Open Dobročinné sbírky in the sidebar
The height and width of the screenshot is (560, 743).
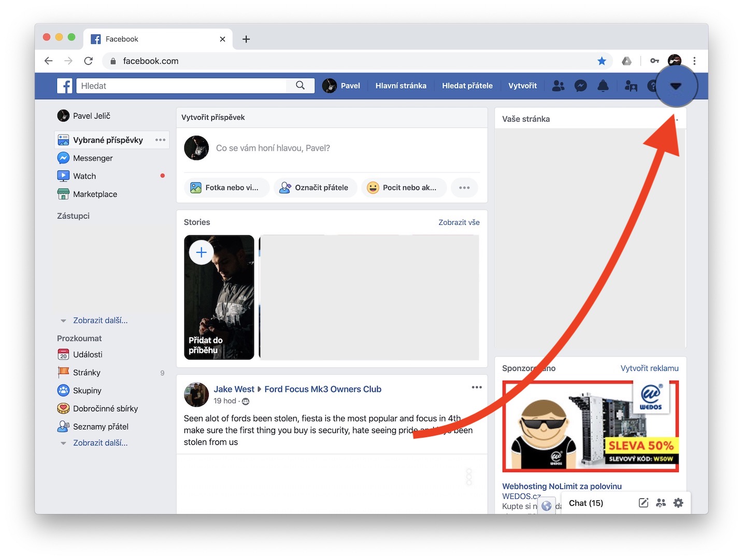[x=98, y=409]
